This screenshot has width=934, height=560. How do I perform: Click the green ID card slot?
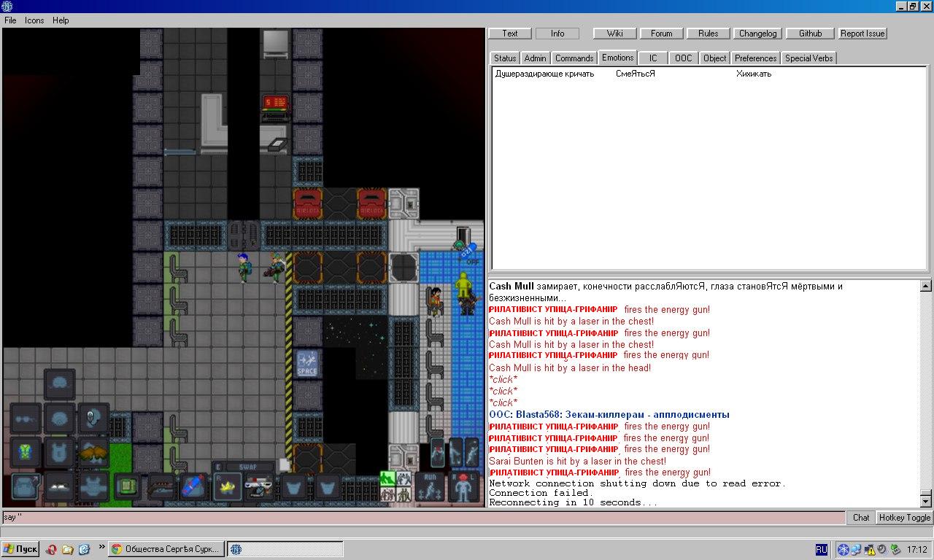tap(127, 486)
